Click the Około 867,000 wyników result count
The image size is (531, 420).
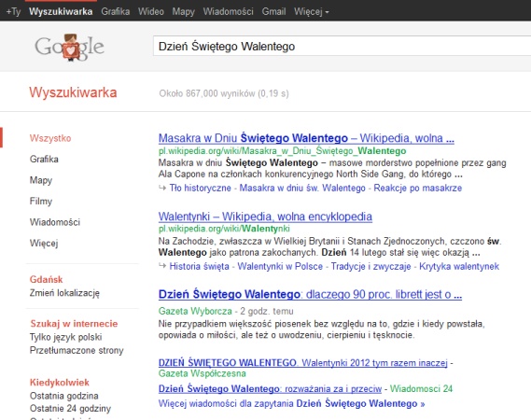[x=224, y=93]
